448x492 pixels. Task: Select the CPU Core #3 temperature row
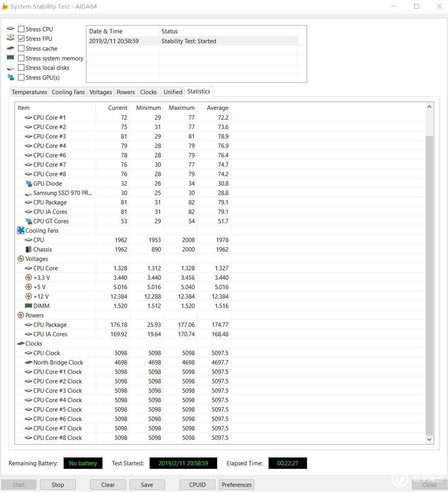pos(123,136)
